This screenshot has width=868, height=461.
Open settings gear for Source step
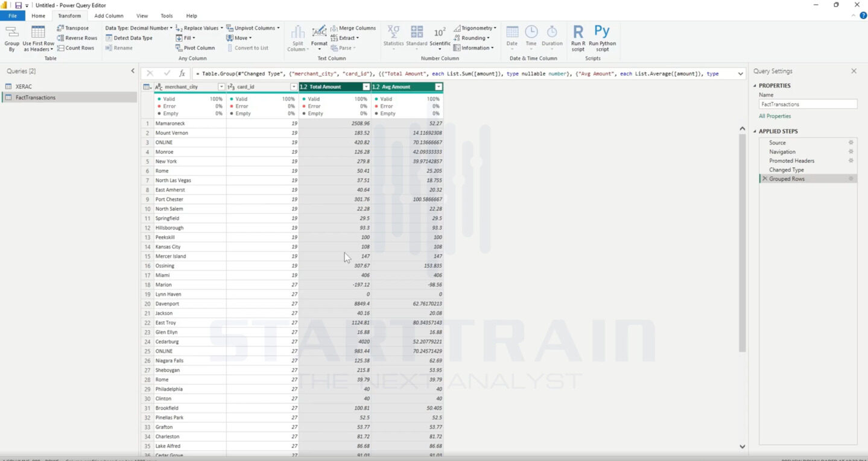click(851, 143)
